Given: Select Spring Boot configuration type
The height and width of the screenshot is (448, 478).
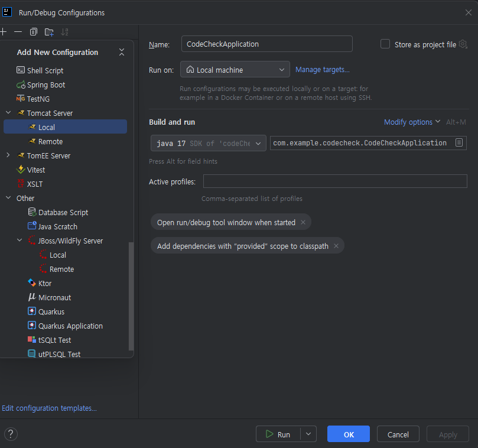Looking at the screenshot, I should pos(65,85).
